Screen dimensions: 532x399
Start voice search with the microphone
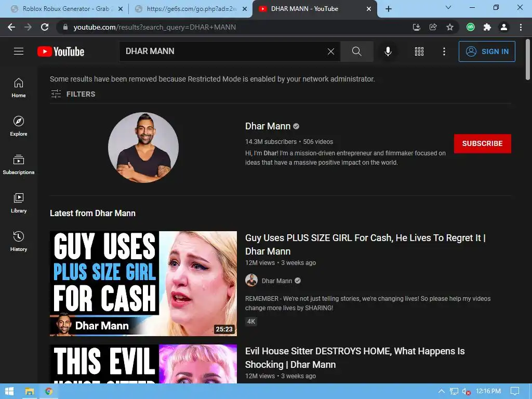click(x=388, y=51)
